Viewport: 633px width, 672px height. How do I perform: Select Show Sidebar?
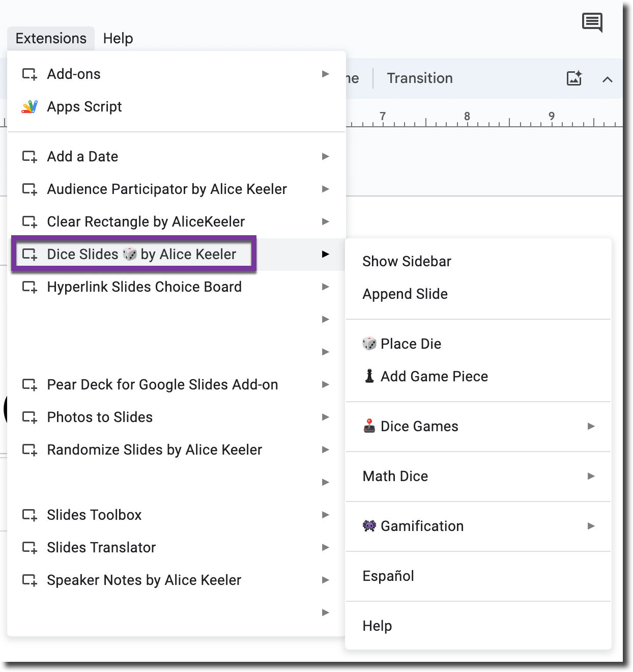tap(406, 261)
